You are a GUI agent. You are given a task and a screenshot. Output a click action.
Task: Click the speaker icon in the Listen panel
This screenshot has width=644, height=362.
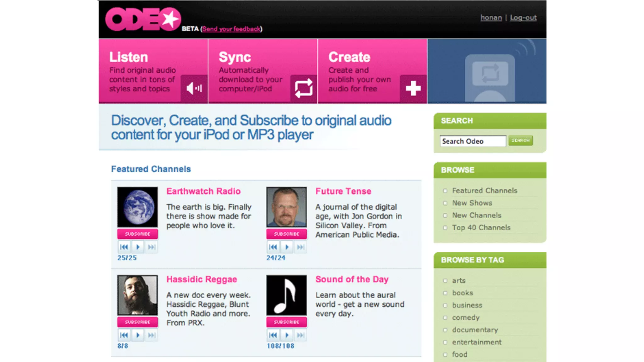(x=194, y=88)
